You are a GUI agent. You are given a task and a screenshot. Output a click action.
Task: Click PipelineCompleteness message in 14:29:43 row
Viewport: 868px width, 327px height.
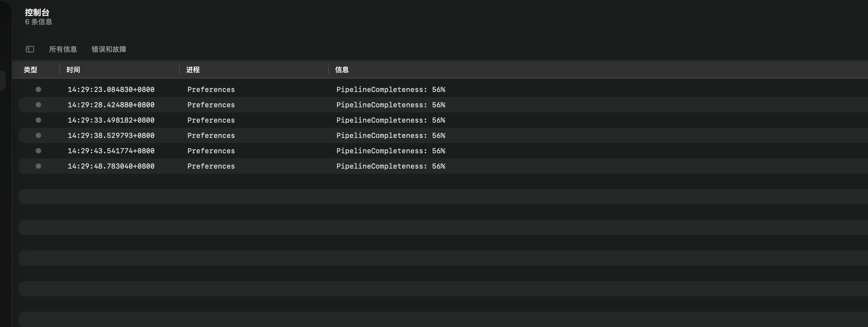[x=391, y=151]
